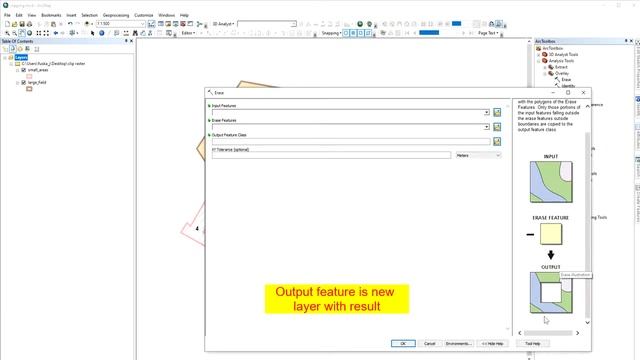Click the Open folder icon

pyautogui.click(x=15, y=24)
